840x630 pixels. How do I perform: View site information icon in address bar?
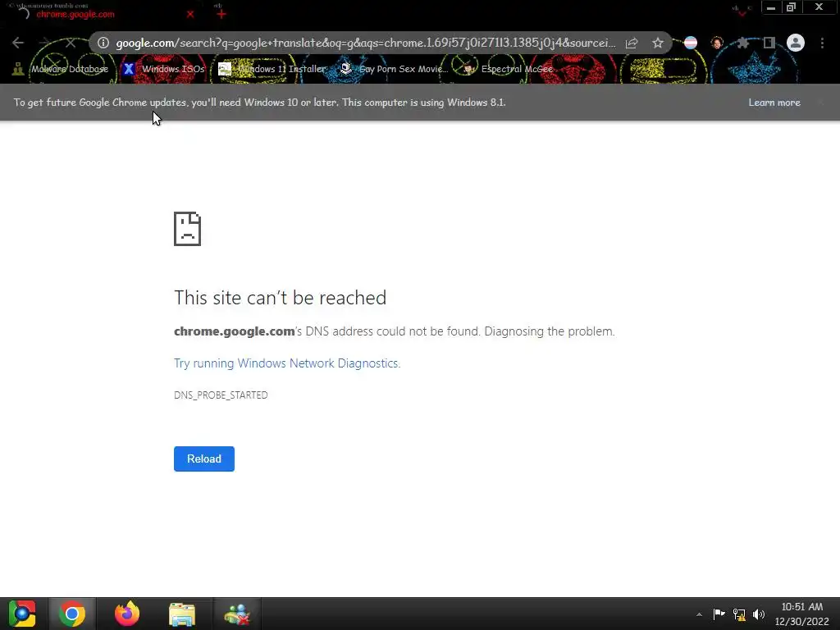tap(103, 43)
